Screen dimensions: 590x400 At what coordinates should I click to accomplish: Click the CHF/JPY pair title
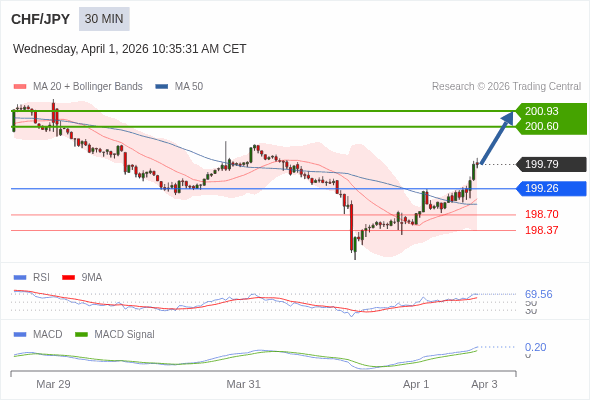[40, 19]
